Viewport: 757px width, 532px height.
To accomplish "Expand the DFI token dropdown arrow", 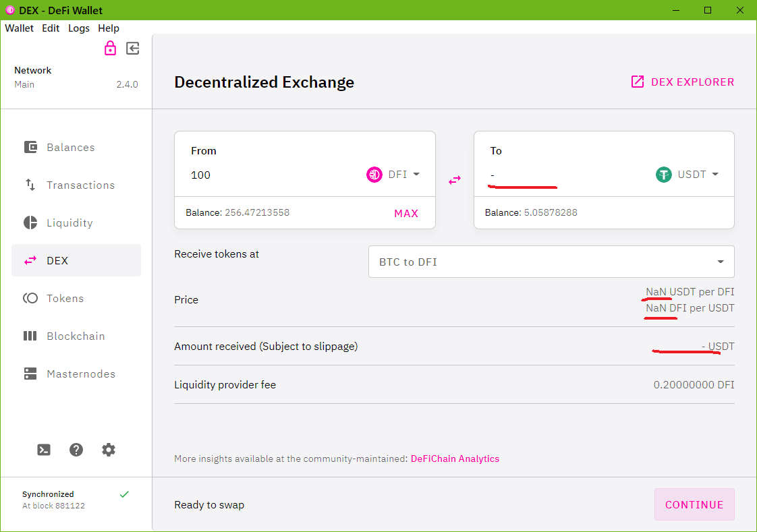I will tap(417, 174).
